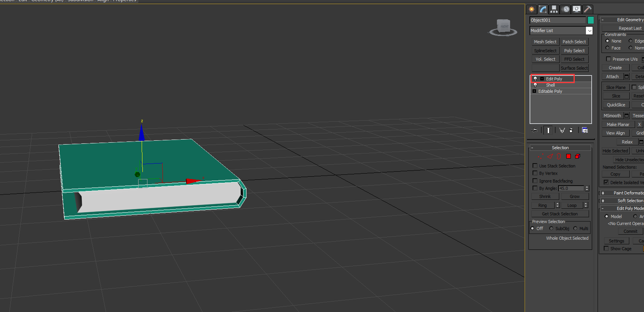Click the Grow selection button

click(x=575, y=196)
